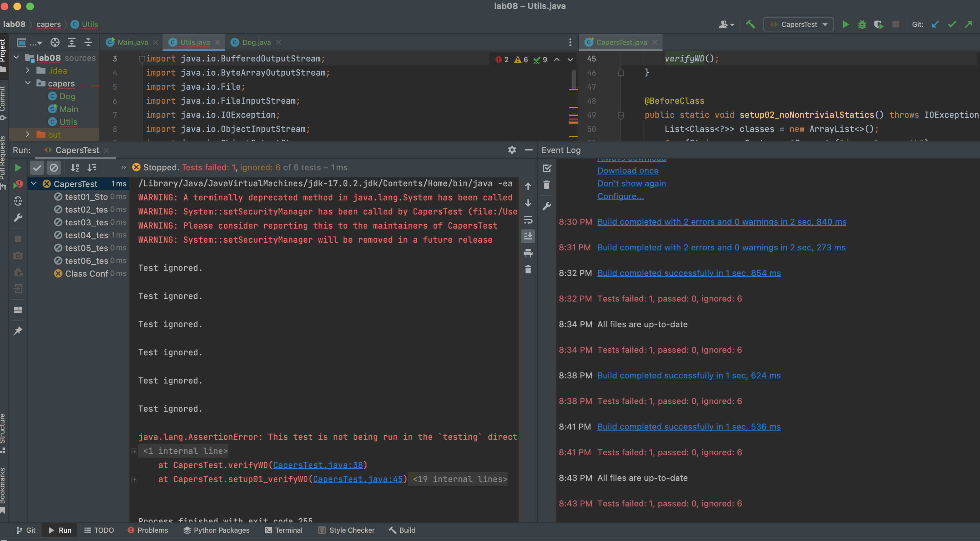This screenshot has width=980, height=541.
Task: Toggle soft-wrap in console output
Action: tap(528, 220)
